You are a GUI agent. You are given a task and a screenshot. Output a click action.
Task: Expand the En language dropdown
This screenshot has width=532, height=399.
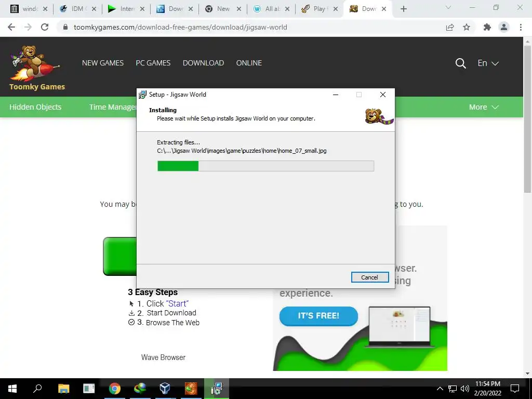tap(488, 63)
